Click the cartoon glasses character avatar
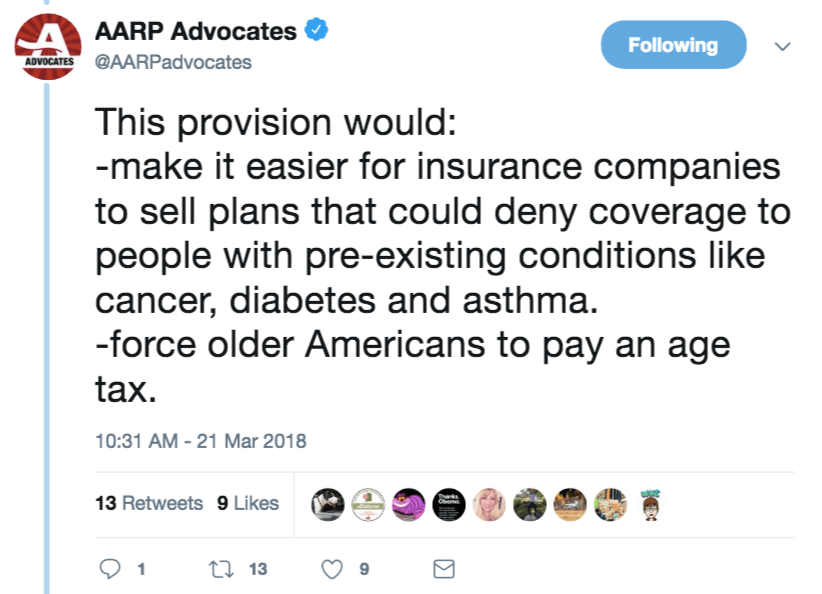This screenshot has width=822, height=594. [x=651, y=504]
